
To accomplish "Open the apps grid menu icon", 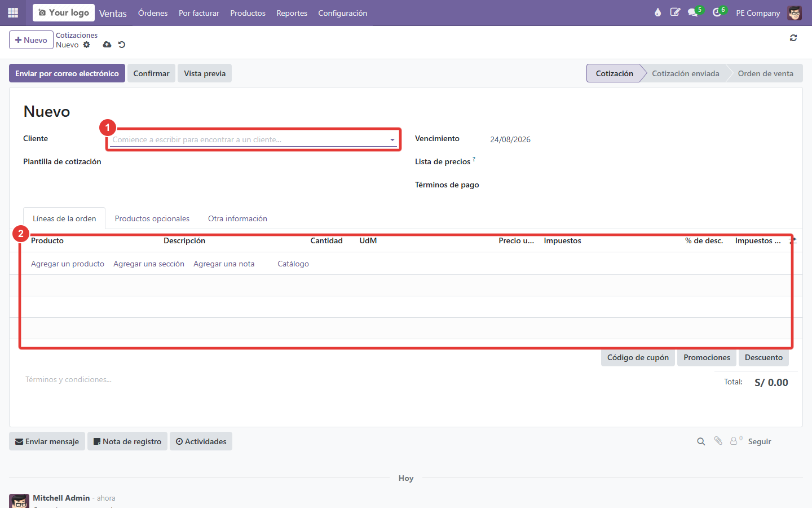I will click(13, 12).
